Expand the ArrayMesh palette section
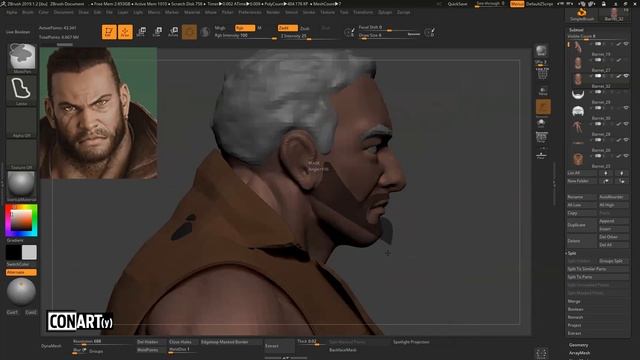The width and height of the screenshot is (640, 360). click(580, 353)
